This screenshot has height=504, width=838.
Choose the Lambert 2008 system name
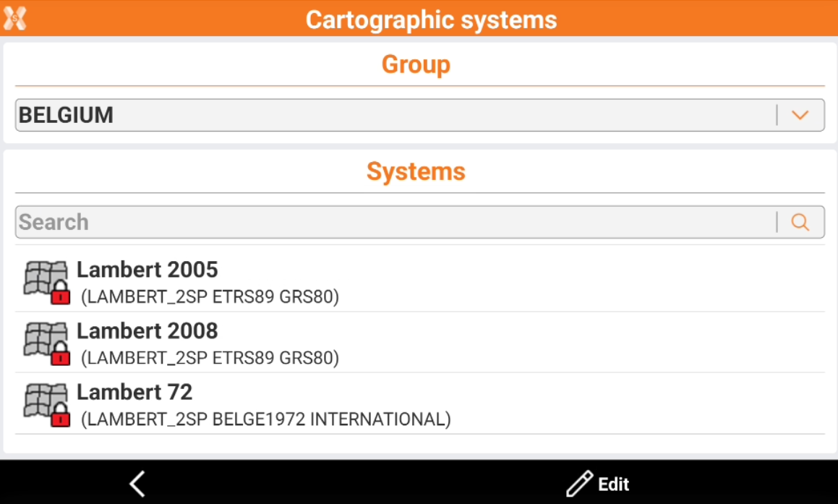pyautogui.click(x=147, y=331)
